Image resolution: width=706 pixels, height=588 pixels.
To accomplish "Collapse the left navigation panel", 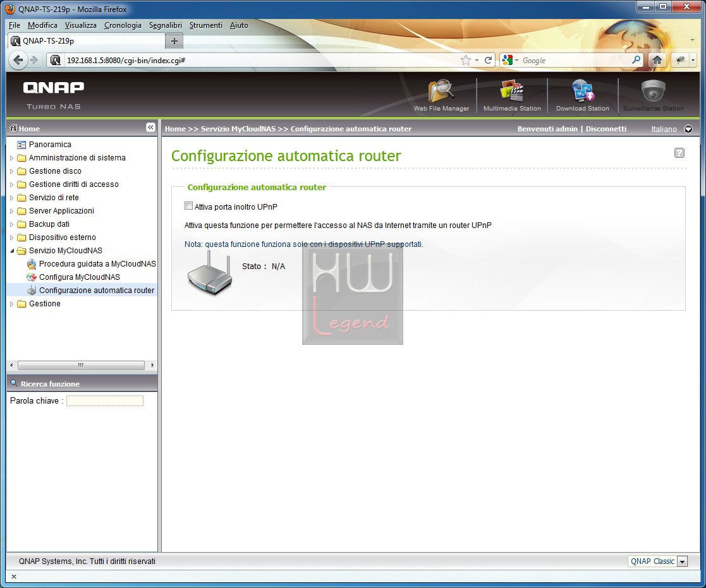I will pos(150,128).
